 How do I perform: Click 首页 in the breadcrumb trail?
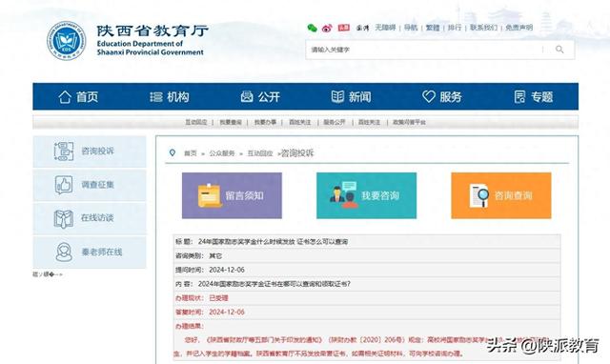click(191, 153)
